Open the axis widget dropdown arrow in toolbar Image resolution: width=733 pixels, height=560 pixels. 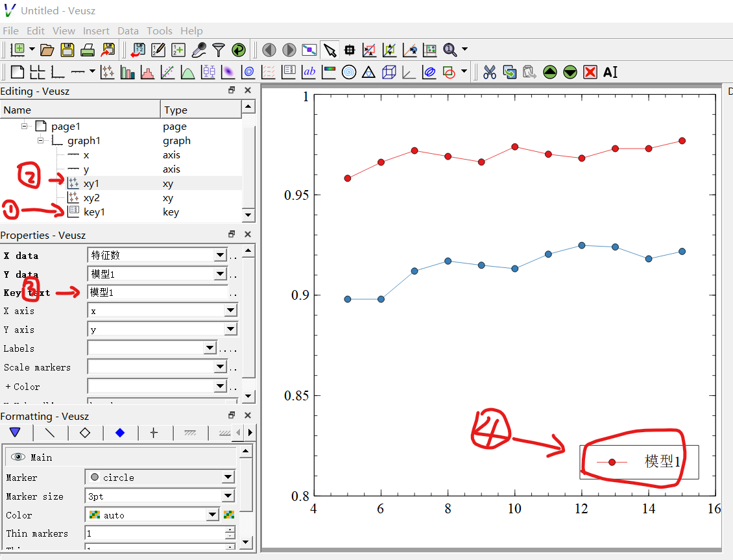point(93,71)
